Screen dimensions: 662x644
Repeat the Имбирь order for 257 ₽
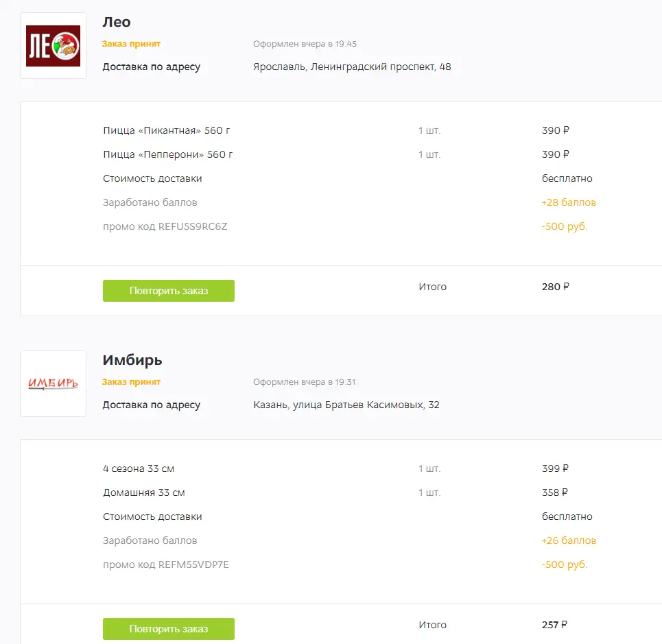(x=169, y=629)
